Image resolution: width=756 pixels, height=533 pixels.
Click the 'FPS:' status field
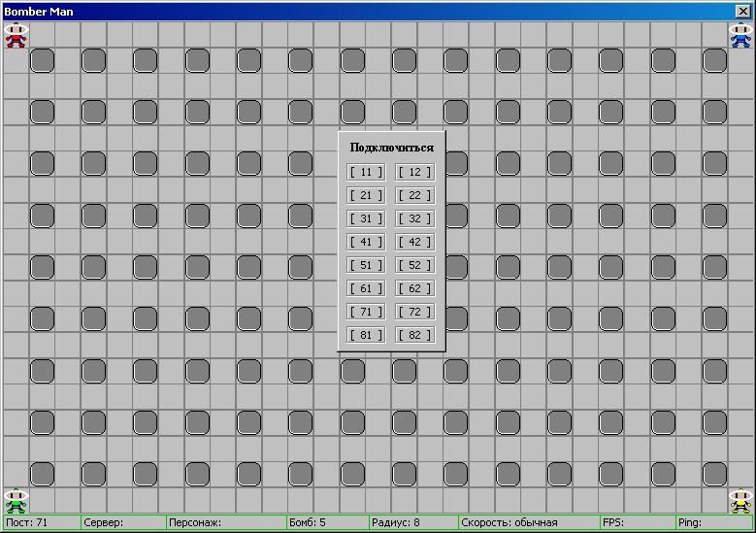[x=639, y=522]
